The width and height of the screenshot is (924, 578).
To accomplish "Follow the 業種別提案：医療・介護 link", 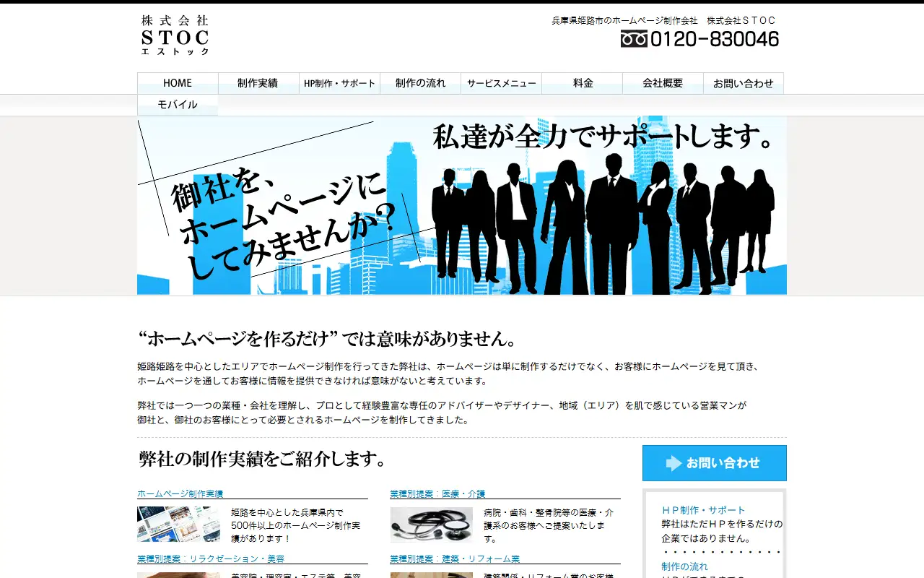I will pyautogui.click(x=437, y=493).
